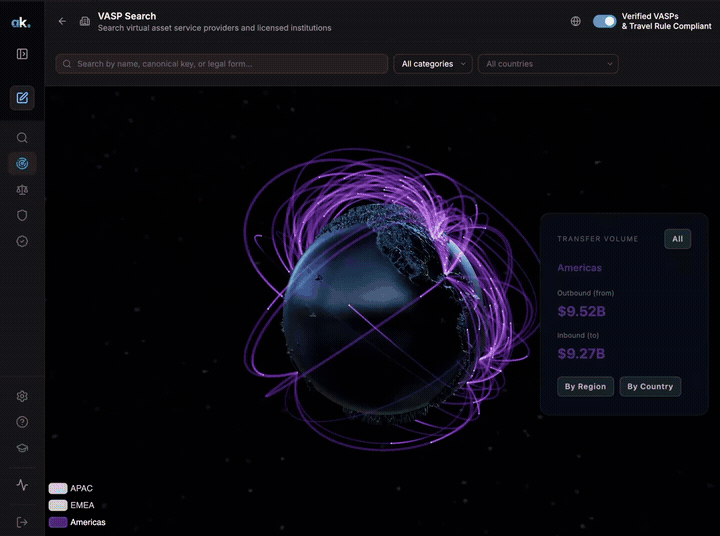
Task: Select the By Country button
Action: click(650, 386)
